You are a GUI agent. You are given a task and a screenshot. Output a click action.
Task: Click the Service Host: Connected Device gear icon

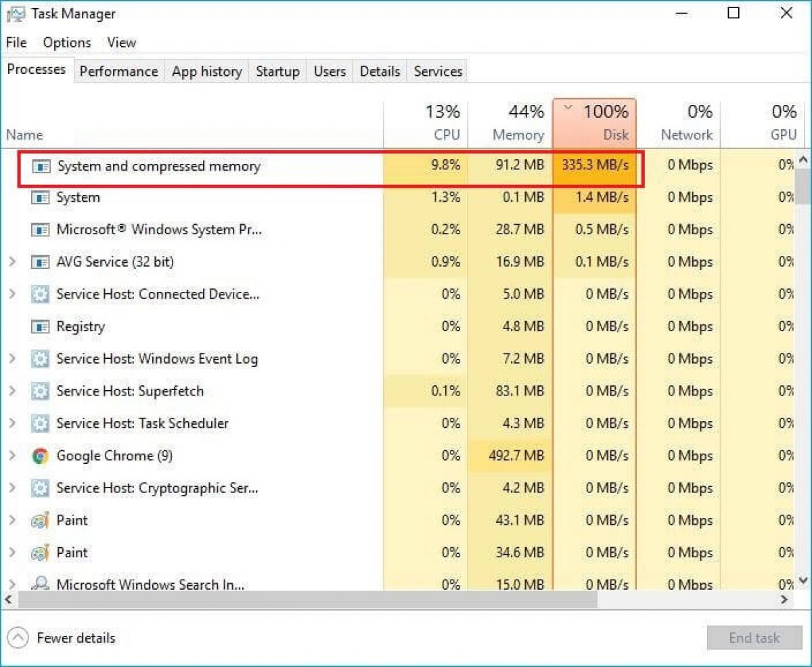(x=41, y=295)
